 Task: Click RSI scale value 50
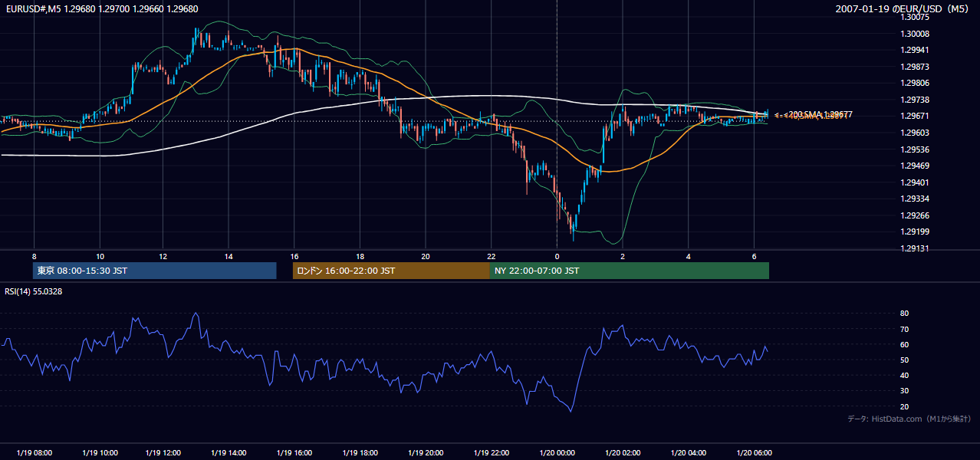pyautogui.click(x=904, y=360)
